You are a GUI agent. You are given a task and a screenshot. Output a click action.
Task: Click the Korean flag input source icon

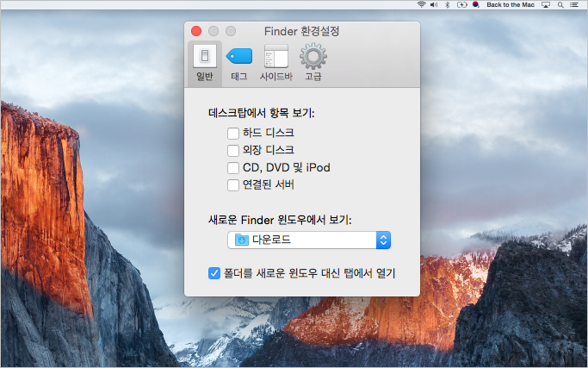[x=475, y=4]
